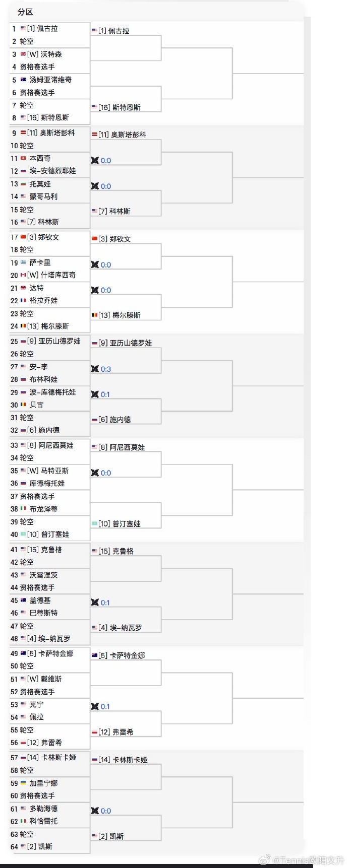Click [1] 佩古拉 in second-round slot
Image resolution: width=348 pixels, height=868 pixels.
[x=114, y=31]
